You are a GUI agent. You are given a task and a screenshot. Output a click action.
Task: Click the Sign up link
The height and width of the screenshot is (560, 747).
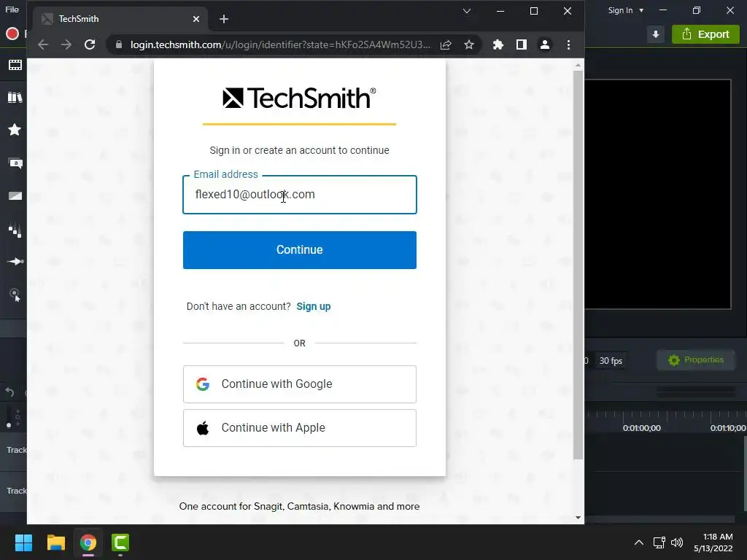tap(314, 306)
